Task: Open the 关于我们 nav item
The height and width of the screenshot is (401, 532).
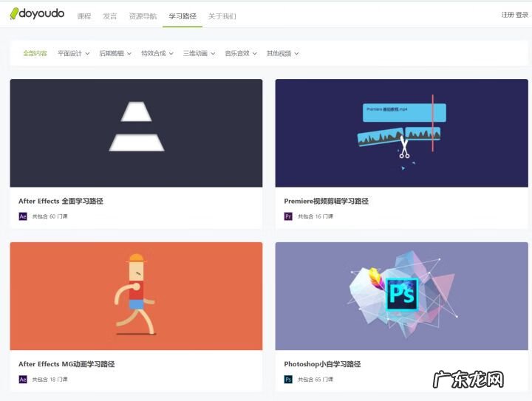Action: pos(222,16)
